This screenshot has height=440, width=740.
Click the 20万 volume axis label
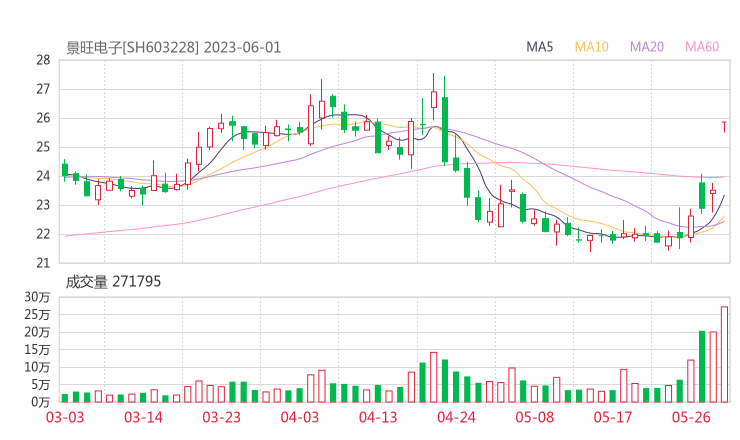37,332
